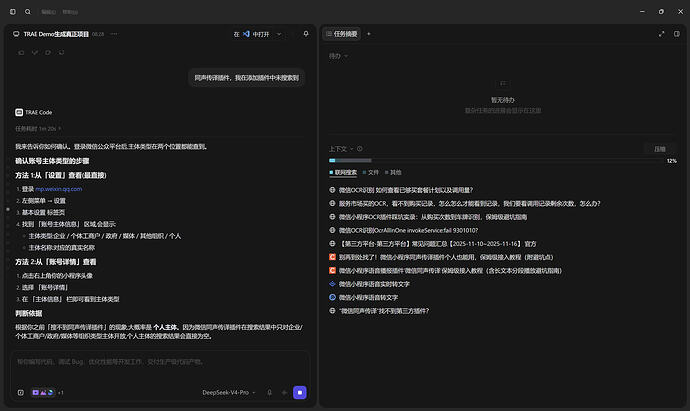Viewport: 690px width, 411px height.
Task: Open the mp.weixin.qq.com link
Action: click(59, 189)
